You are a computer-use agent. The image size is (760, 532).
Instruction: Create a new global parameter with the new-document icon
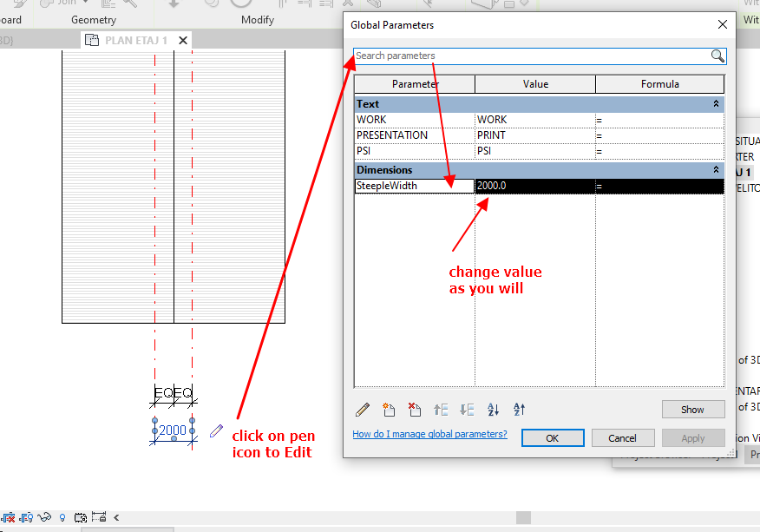click(x=390, y=410)
